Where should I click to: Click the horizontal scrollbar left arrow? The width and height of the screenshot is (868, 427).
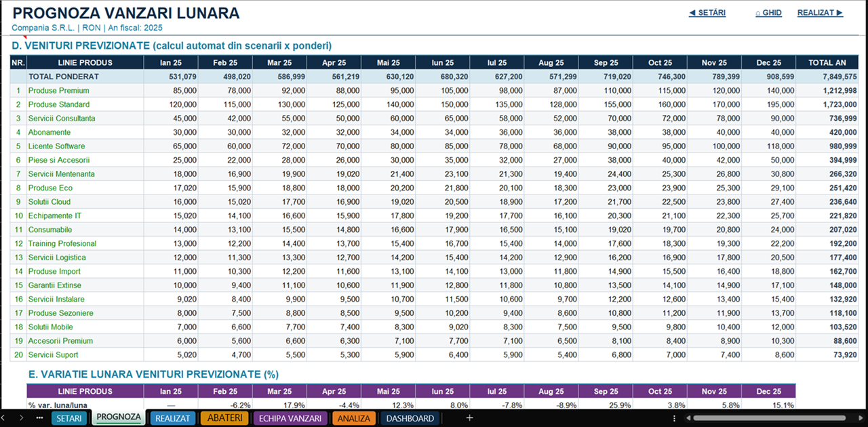[687, 418]
